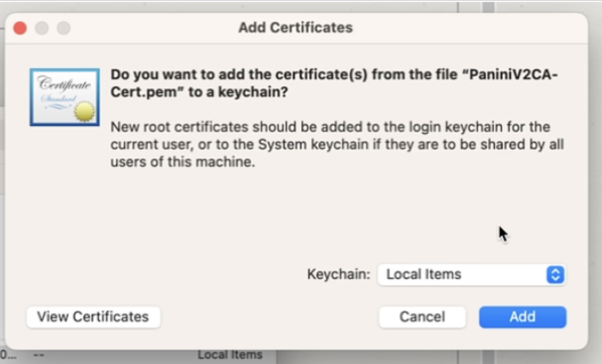This screenshot has height=364, width=602.
Task: Select the "Local Items" text in the background list
Action: pyautogui.click(x=230, y=355)
